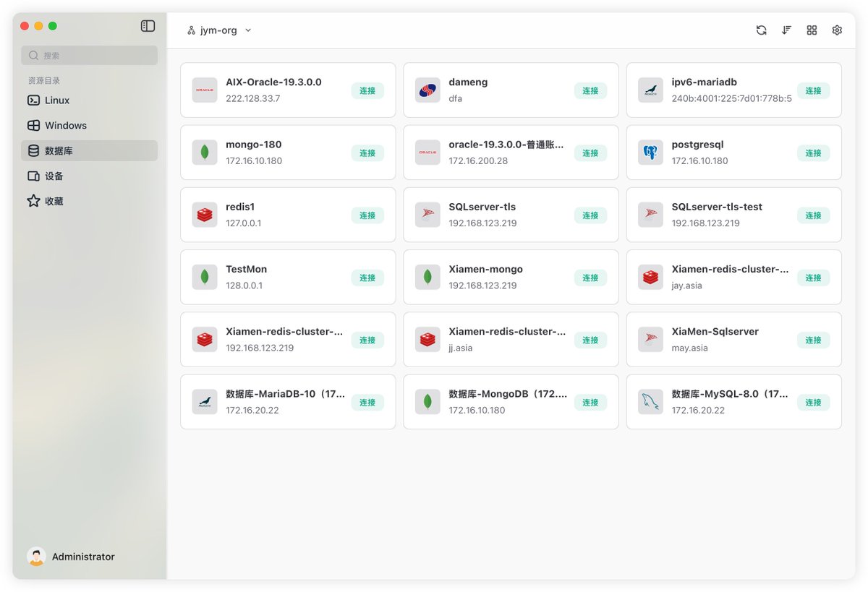Click the redis1 card title
Image resolution: width=868 pixels, height=592 pixels.
pos(240,207)
